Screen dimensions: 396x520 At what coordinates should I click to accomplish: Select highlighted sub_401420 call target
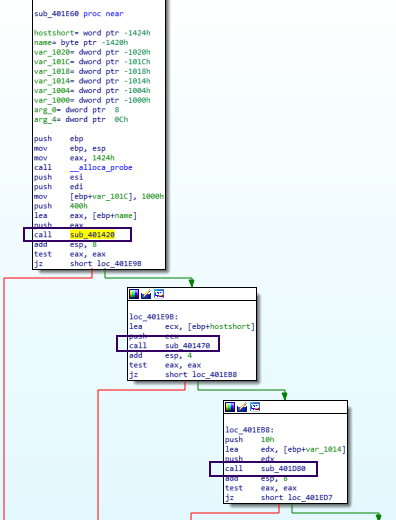click(x=92, y=235)
